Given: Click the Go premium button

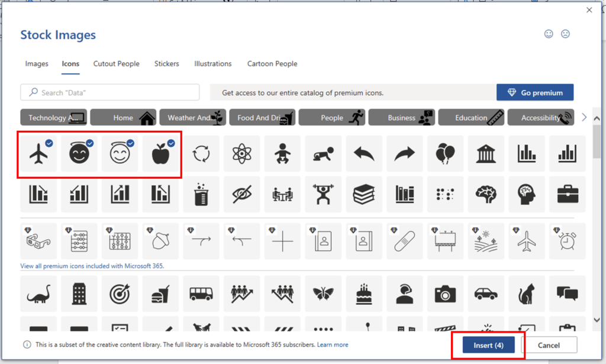Looking at the screenshot, I should pos(534,92).
